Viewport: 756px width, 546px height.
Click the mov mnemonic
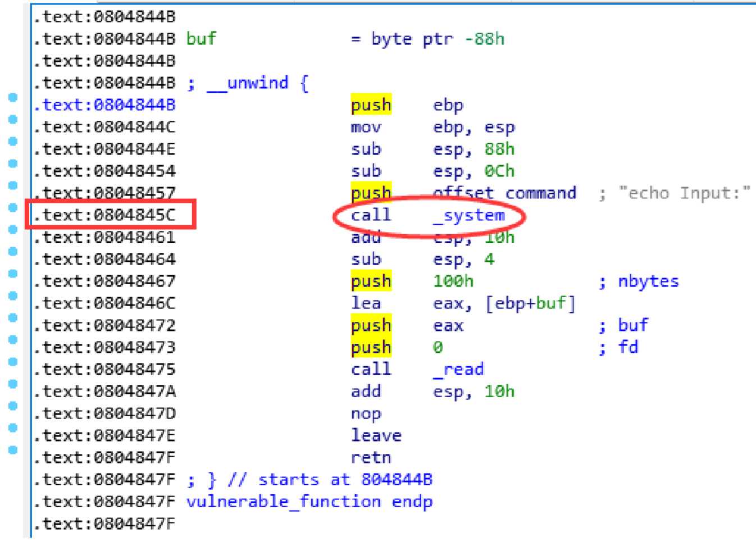[x=366, y=128]
